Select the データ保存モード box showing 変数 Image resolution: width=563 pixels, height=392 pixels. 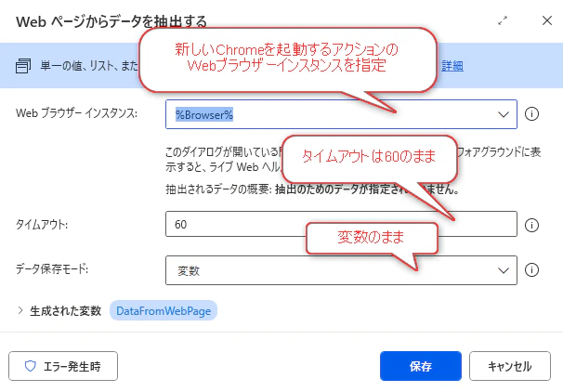pos(341,270)
